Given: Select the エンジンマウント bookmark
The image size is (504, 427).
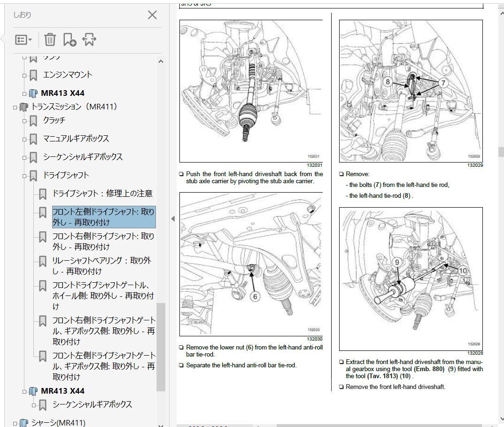Looking at the screenshot, I should tap(68, 75).
